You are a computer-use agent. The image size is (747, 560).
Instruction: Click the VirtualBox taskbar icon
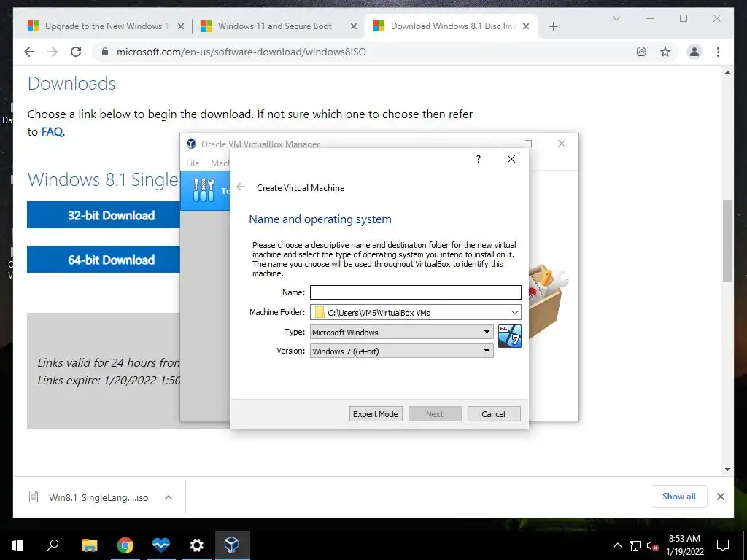(x=232, y=545)
